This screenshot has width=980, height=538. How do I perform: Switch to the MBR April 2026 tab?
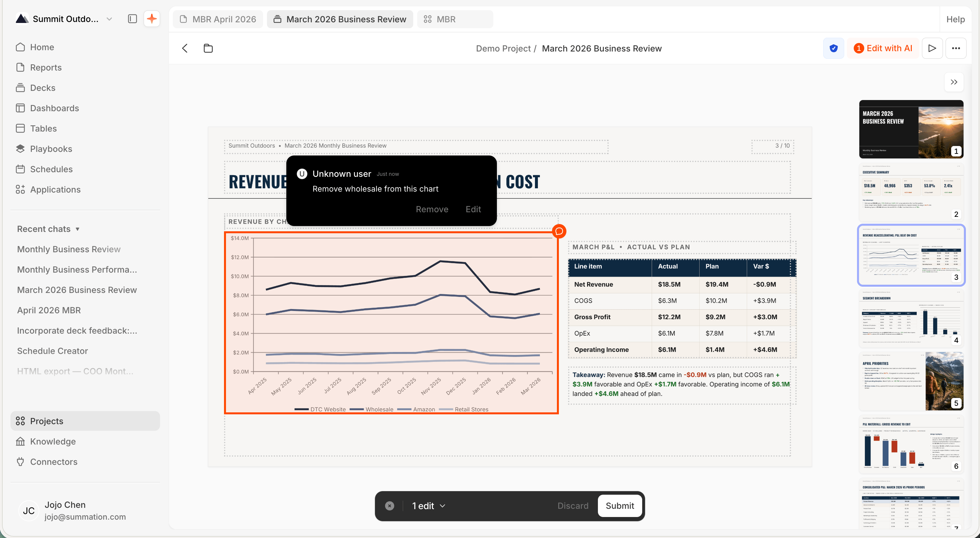(x=218, y=19)
